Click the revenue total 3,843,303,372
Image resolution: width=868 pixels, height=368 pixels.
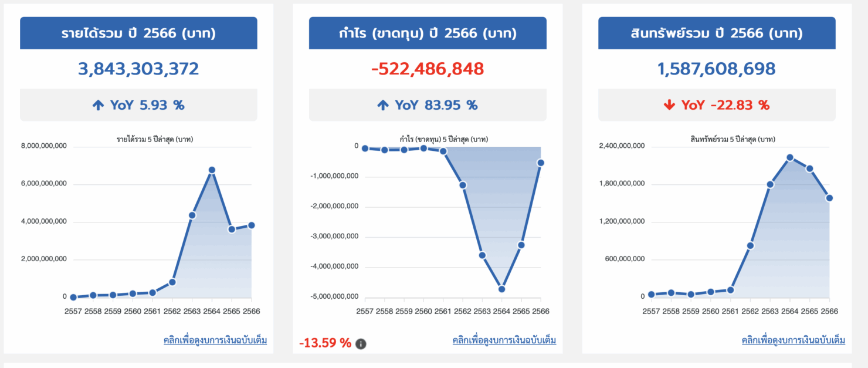(139, 69)
